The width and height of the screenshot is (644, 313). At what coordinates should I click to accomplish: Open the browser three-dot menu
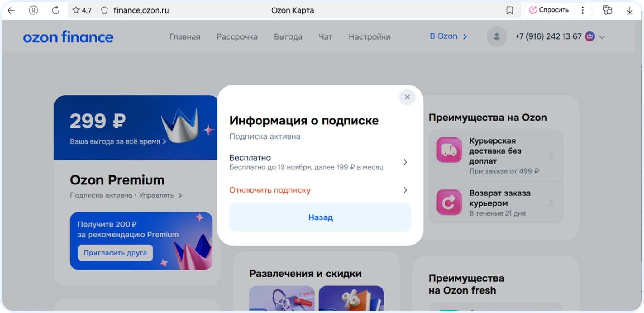(582, 10)
